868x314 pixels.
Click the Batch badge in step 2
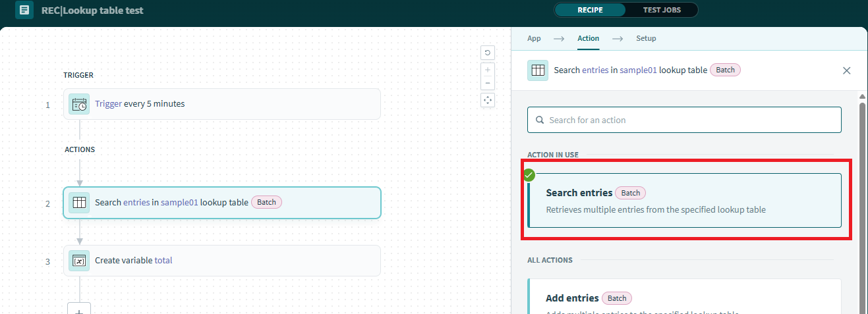coord(266,202)
